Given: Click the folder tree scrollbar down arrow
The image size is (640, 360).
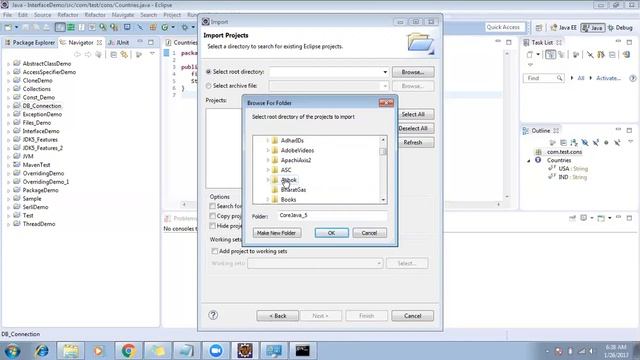Looking at the screenshot, I should [x=383, y=200].
